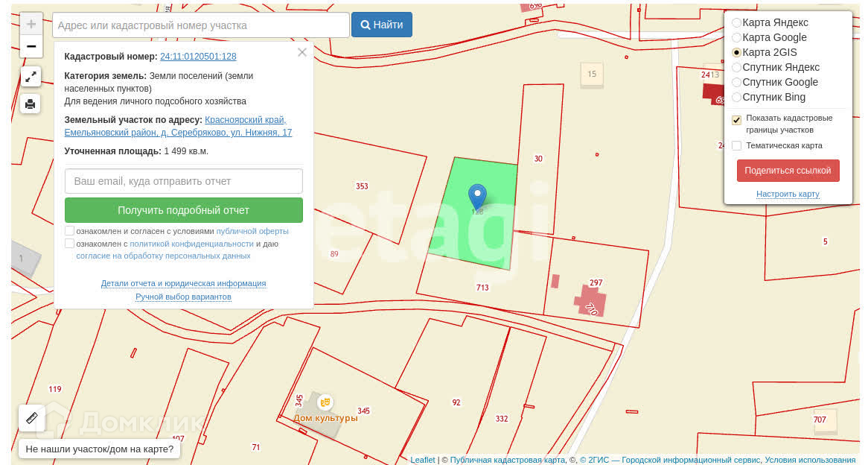Check the personal data consent checkbox
This screenshot has width=868, height=465.
tap(70, 244)
